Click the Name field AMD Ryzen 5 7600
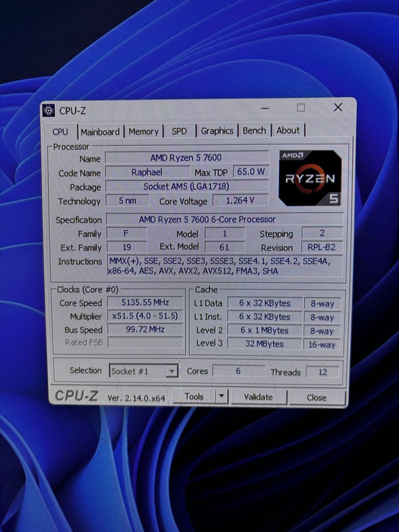The image size is (399, 532). tap(186, 157)
